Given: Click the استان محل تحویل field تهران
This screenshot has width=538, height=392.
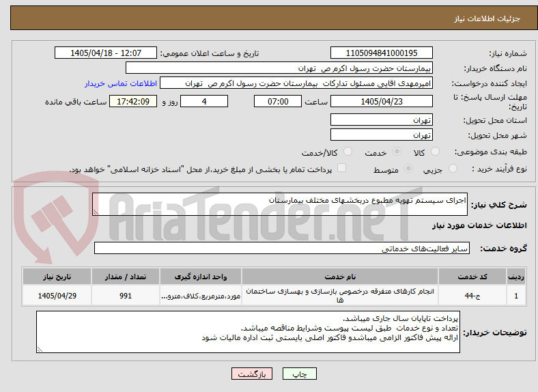Looking at the screenshot, I should (x=381, y=120).
